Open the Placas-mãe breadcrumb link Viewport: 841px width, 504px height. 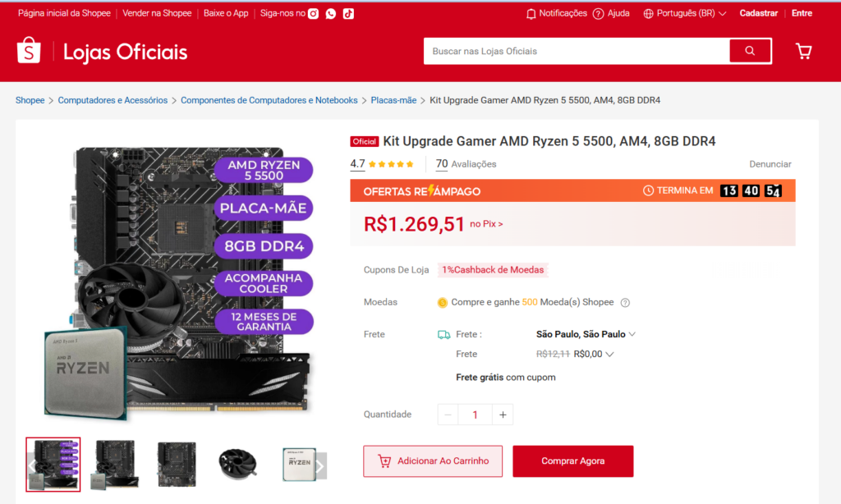pos(393,100)
